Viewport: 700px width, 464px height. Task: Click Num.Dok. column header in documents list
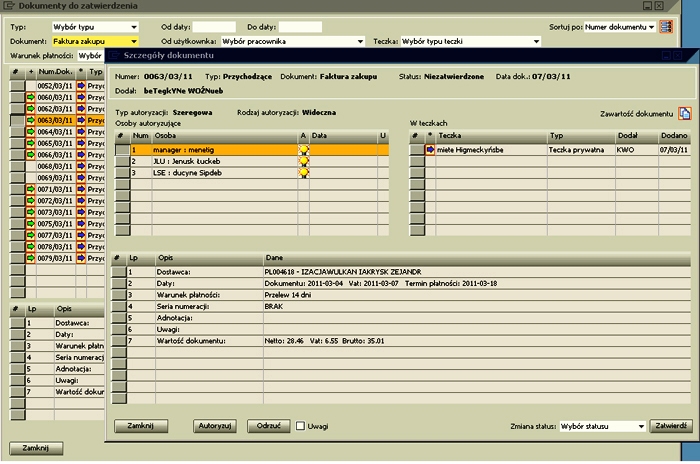56,71
